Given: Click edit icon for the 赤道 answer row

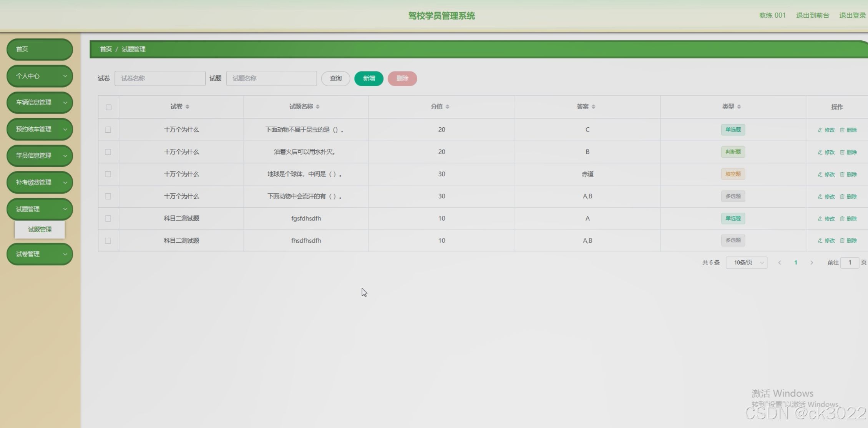Looking at the screenshot, I should pyautogui.click(x=820, y=175).
